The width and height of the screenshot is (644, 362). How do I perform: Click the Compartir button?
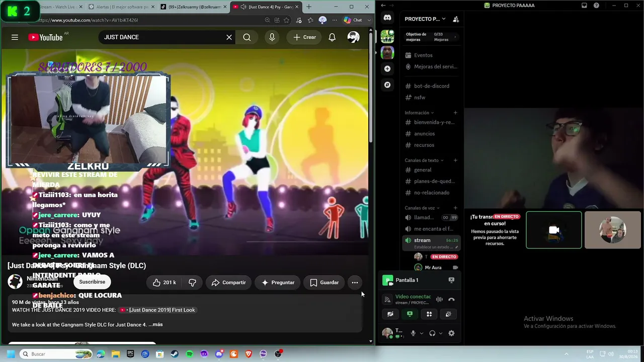pyautogui.click(x=228, y=283)
